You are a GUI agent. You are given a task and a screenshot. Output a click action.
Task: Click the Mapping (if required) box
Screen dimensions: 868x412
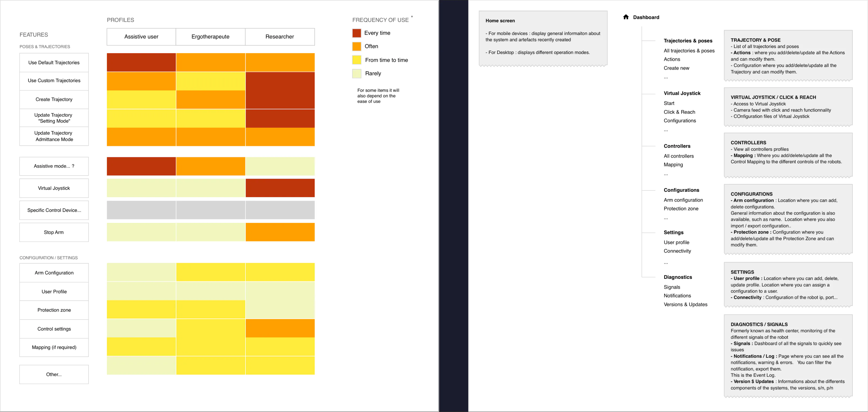click(54, 347)
